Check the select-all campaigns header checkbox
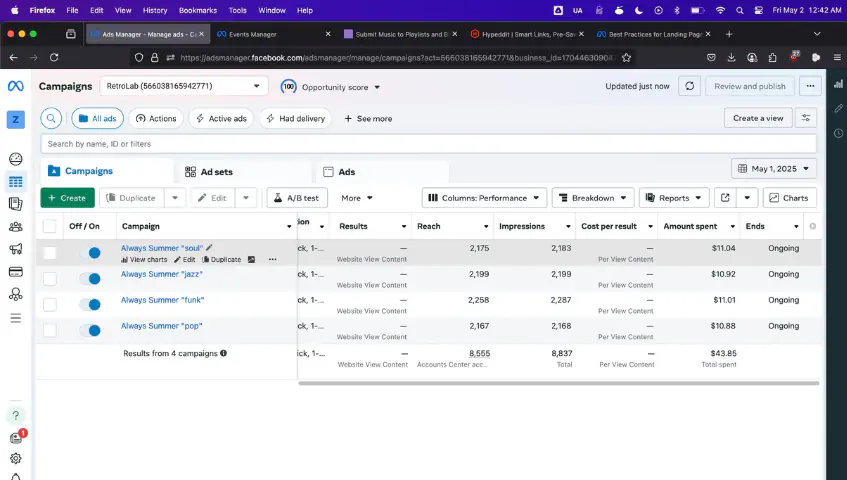 [50, 226]
